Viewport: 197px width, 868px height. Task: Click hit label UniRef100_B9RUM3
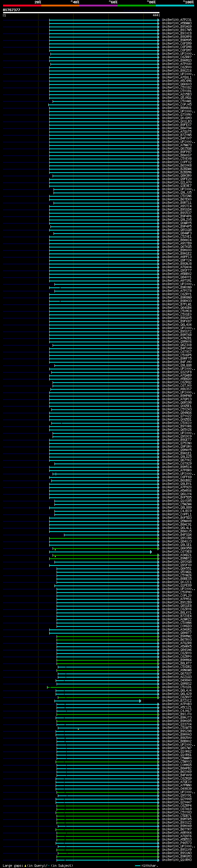pyautogui.click(x=176, y=857)
